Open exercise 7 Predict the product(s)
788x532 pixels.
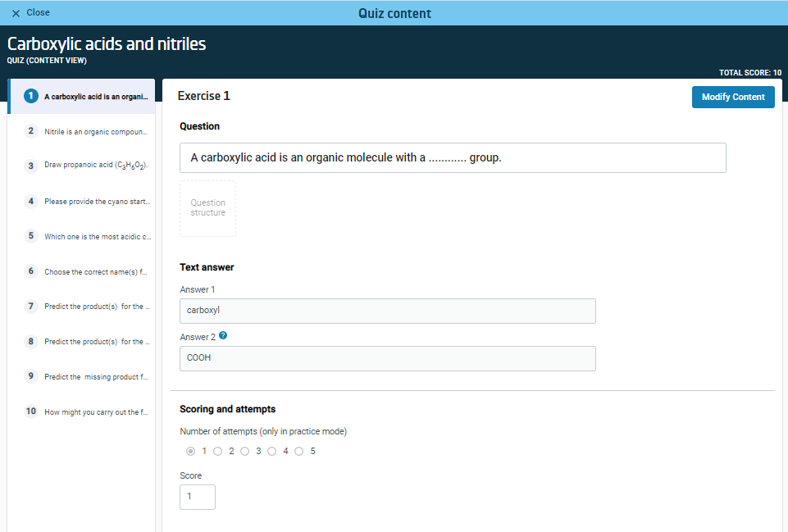(82, 307)
